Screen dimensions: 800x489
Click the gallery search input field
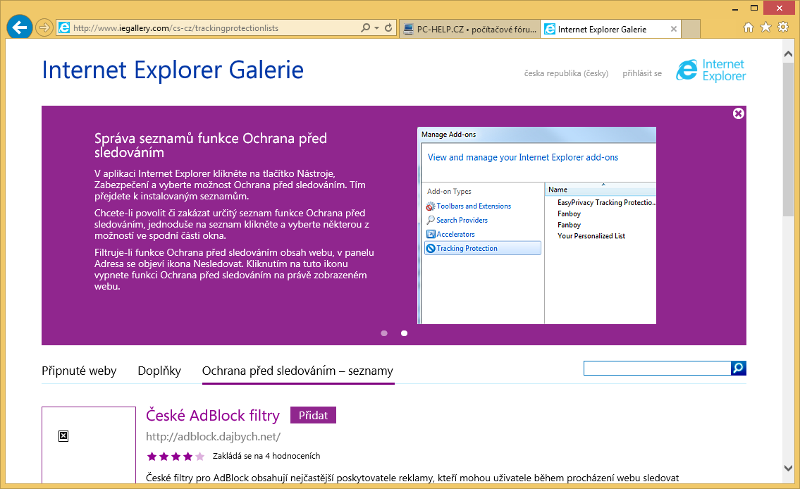click(x=657, y=369)
